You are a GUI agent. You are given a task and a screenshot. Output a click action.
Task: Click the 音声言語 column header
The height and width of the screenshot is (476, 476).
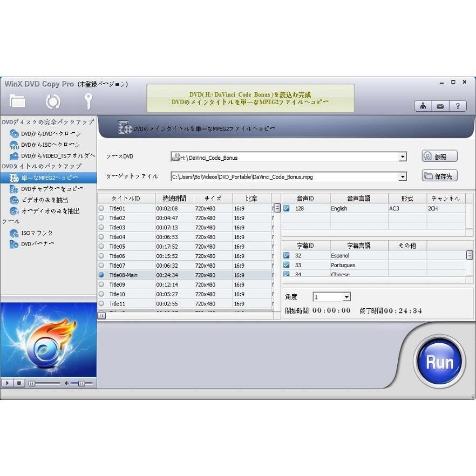[359, 198]
